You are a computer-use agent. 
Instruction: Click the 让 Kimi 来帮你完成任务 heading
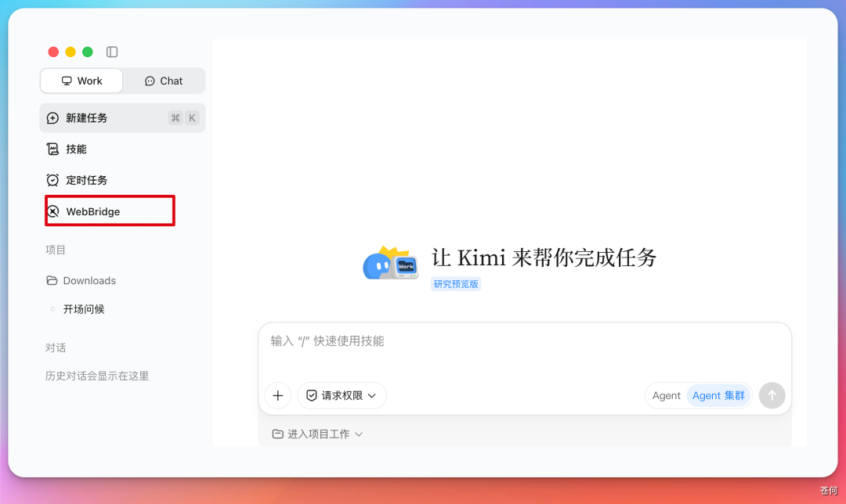pos(544,257)
